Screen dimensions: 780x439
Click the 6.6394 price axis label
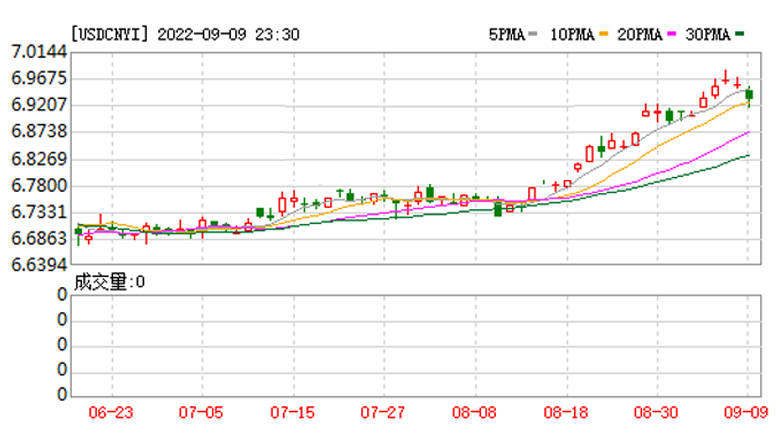(39, 264)
